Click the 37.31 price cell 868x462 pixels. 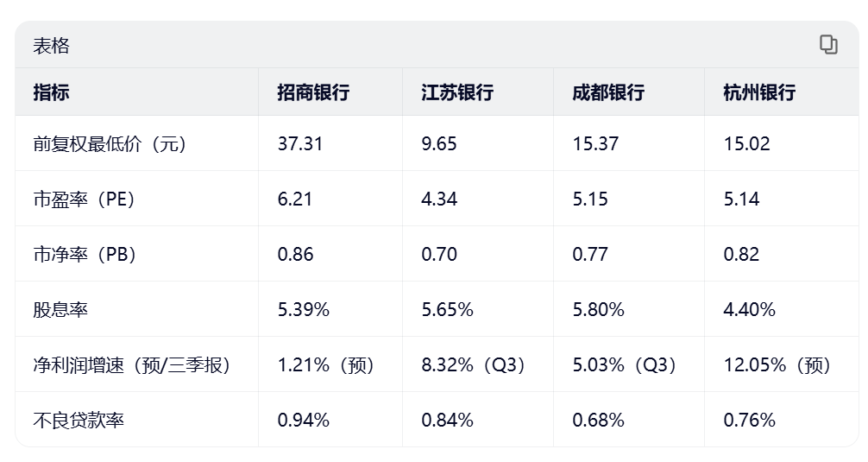[300, 143]
